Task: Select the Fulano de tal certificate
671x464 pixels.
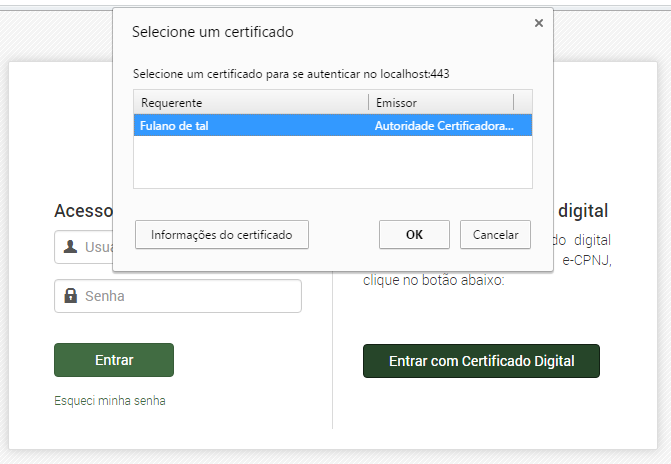Action: (175, 126)
